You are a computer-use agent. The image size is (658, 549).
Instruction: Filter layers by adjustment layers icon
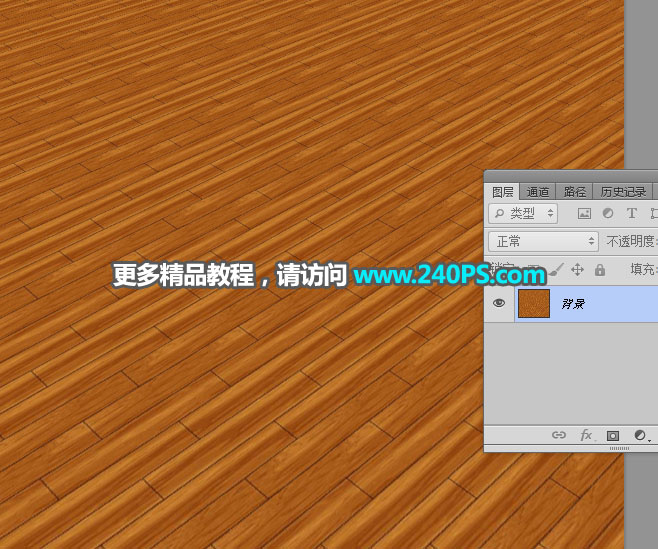click(608, 213)
